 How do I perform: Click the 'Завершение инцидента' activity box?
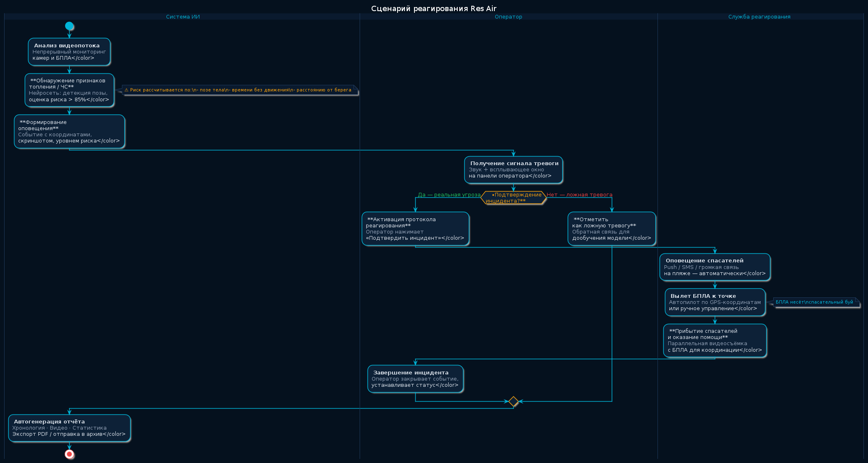(x=415, y=379)
